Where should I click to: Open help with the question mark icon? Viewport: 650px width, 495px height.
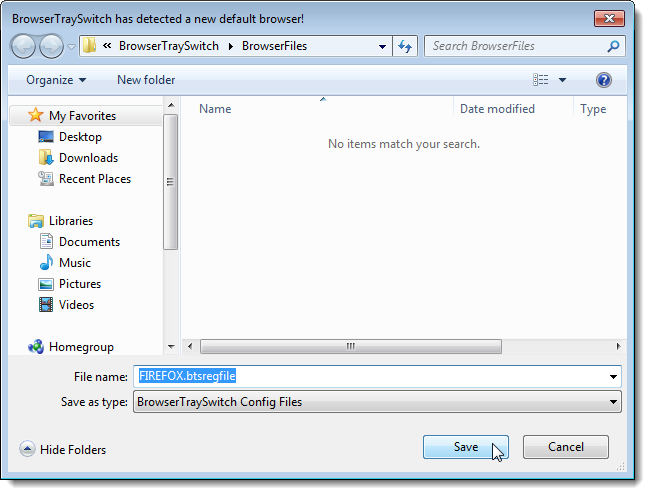tap(604, 80)
